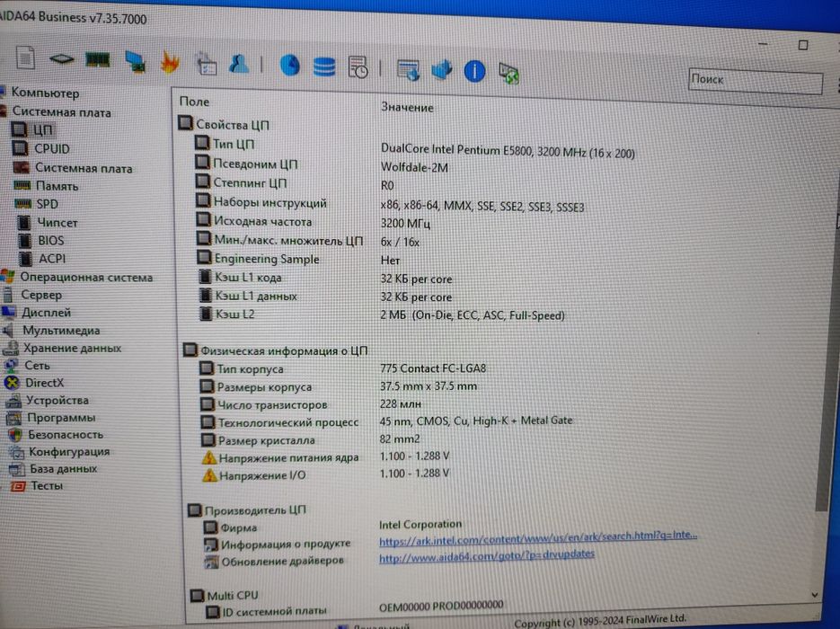840x629 pixels.
Task: Click the blank page report icon in toolbar
Action: point(25,58)
